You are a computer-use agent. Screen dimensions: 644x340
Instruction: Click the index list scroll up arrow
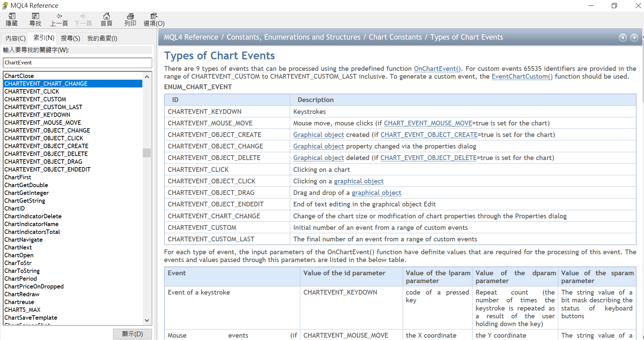point(147,77)
